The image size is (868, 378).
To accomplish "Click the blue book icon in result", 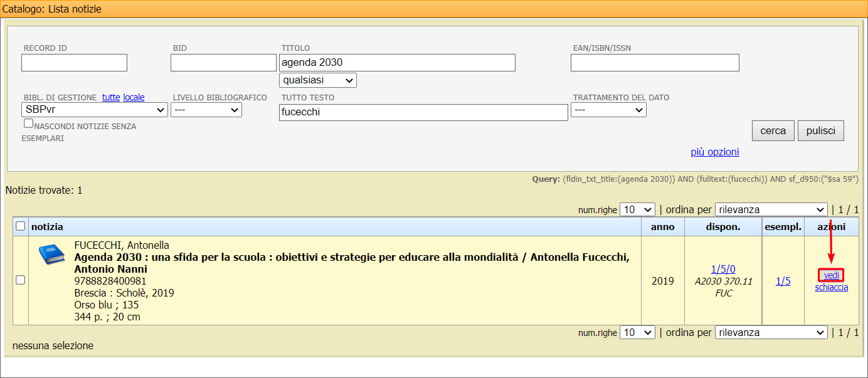I will [x=51, y=255].
